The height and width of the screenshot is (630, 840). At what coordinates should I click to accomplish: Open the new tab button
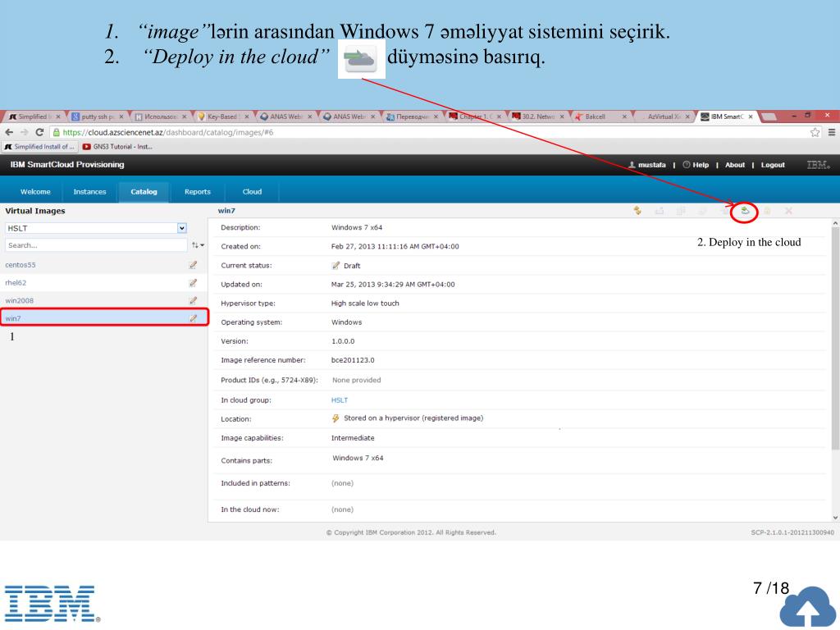coord(769,116)
